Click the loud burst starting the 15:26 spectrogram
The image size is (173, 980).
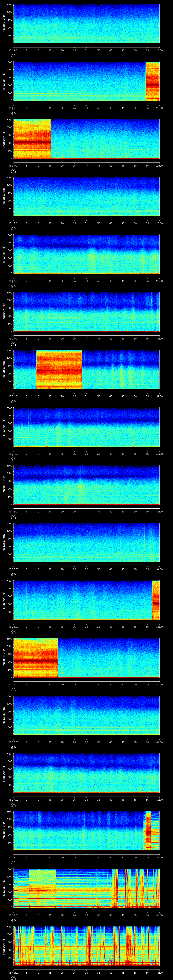32,139
